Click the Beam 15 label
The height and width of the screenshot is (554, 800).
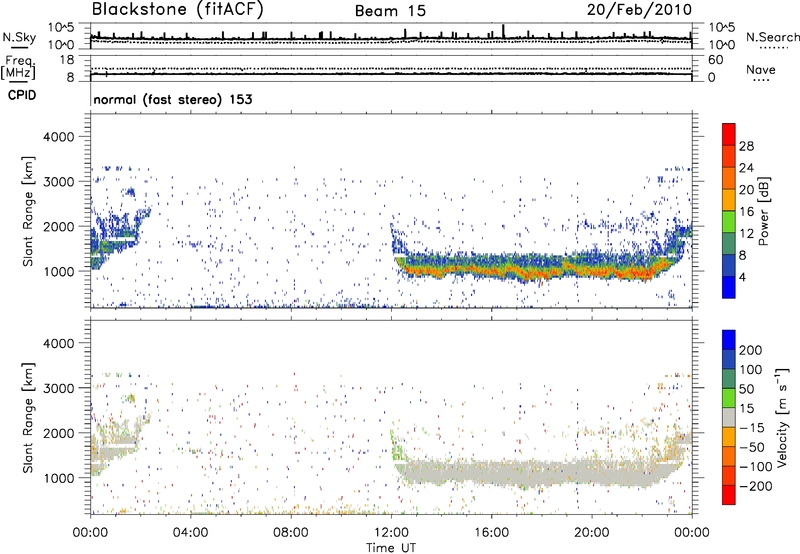tap(390, 11)
